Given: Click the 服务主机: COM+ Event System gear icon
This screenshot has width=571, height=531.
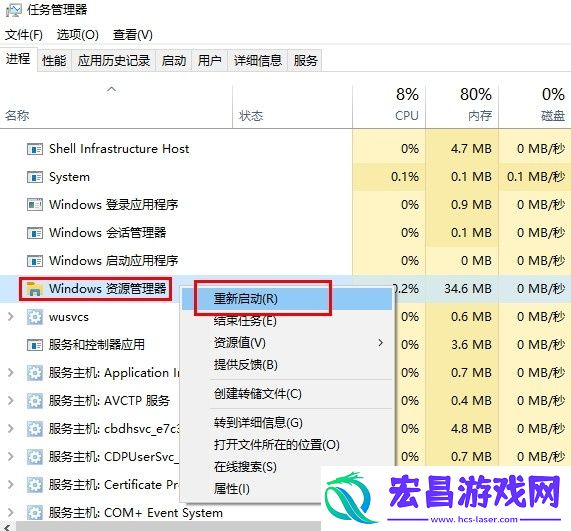Looking at the screenshot, I should pos(35,513).
